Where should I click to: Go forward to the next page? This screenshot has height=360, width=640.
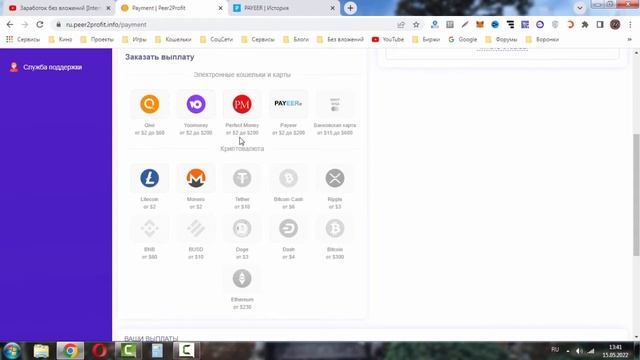point(25,24)
